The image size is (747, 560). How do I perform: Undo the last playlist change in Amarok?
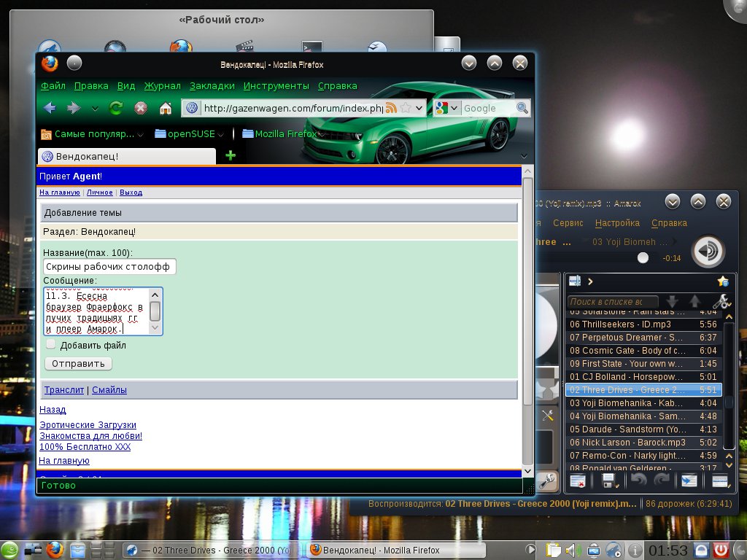click(639, 481)
